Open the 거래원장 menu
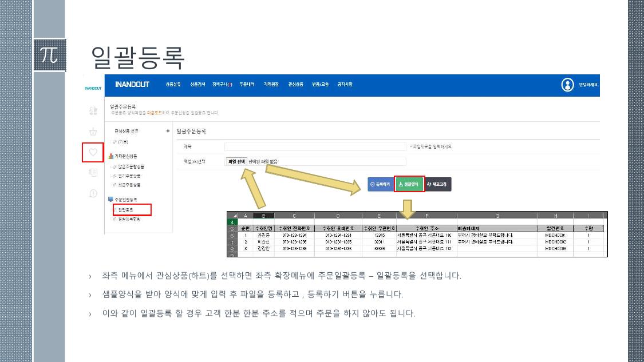 tap(271, 85)
